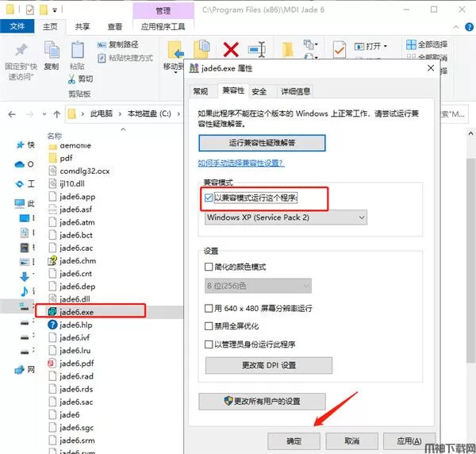Click Local Disk (C:) in address bar
The width and height of the screenshot is (476, 454).
(149, 113)
